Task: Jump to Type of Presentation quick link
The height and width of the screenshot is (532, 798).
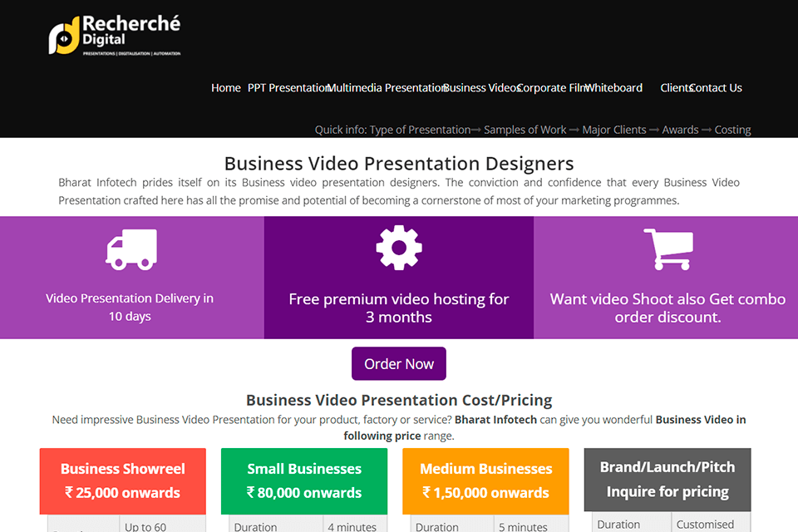Action: [x=420, y=130]
